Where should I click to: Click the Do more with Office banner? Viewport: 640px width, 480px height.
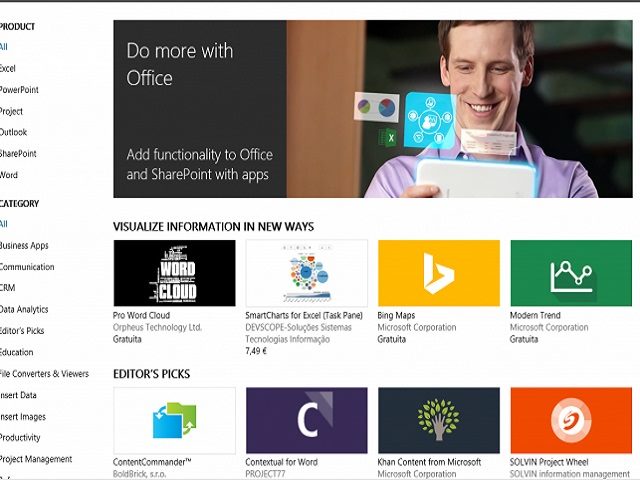(x=373, y=109)
